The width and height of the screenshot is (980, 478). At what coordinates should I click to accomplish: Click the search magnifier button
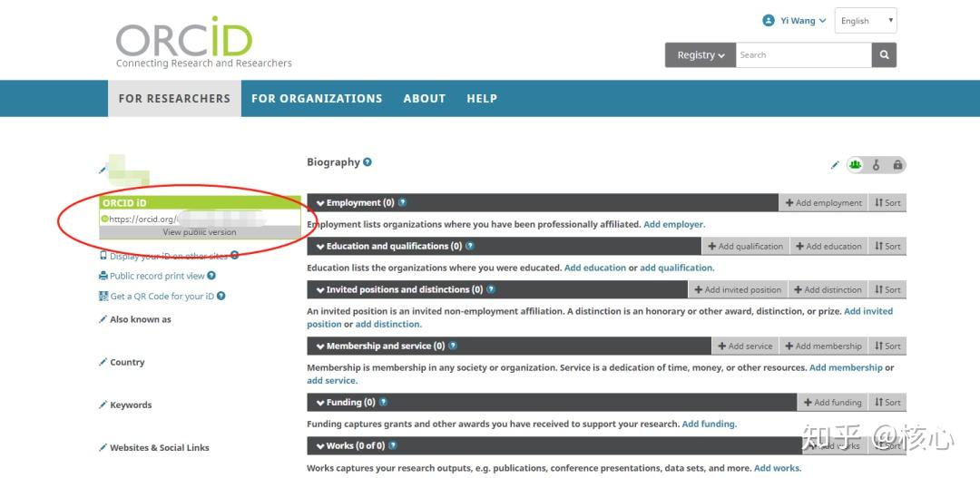click(x=884, y=55)
